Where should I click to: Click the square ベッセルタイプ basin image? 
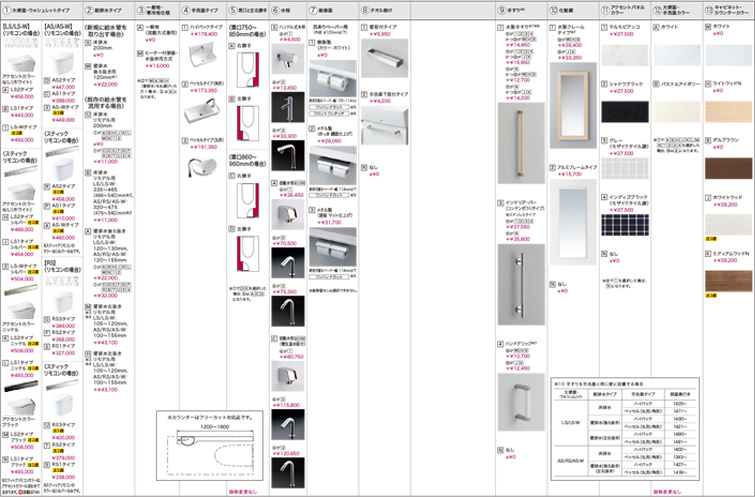click(202, 110)
